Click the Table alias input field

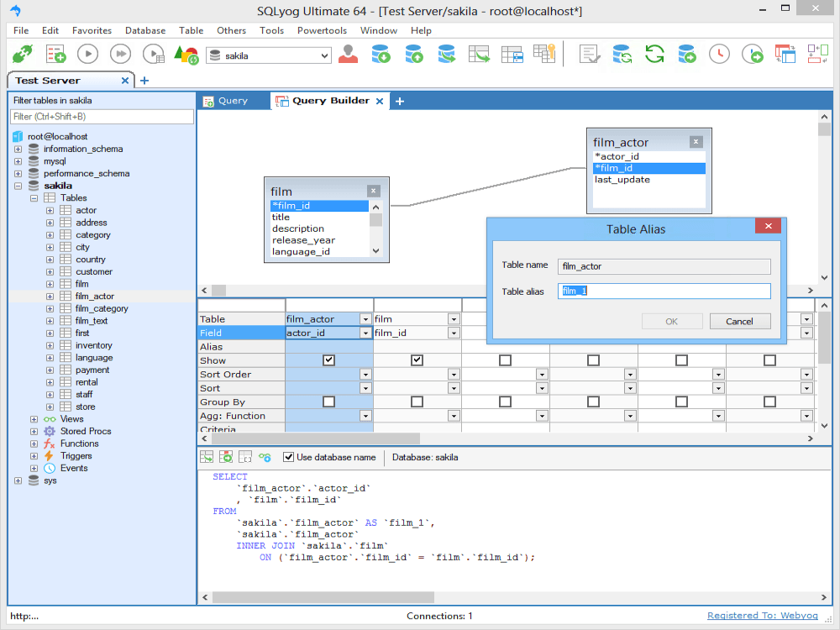tap(664, 291)
